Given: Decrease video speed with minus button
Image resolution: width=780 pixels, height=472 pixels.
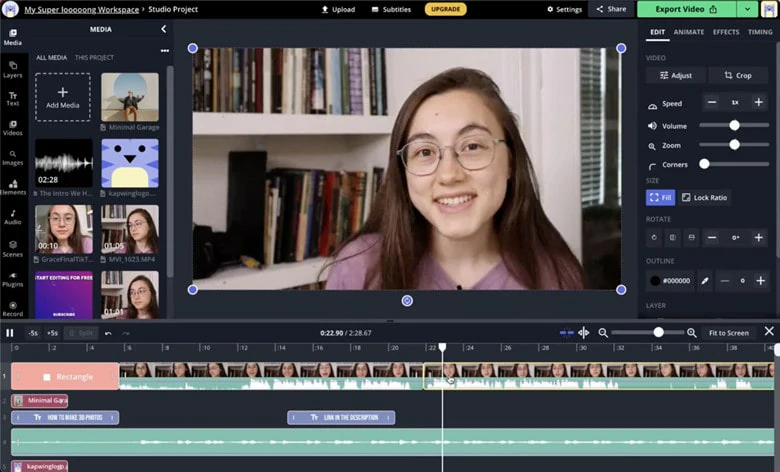Looking at the screenshot, I should [712, 102].
